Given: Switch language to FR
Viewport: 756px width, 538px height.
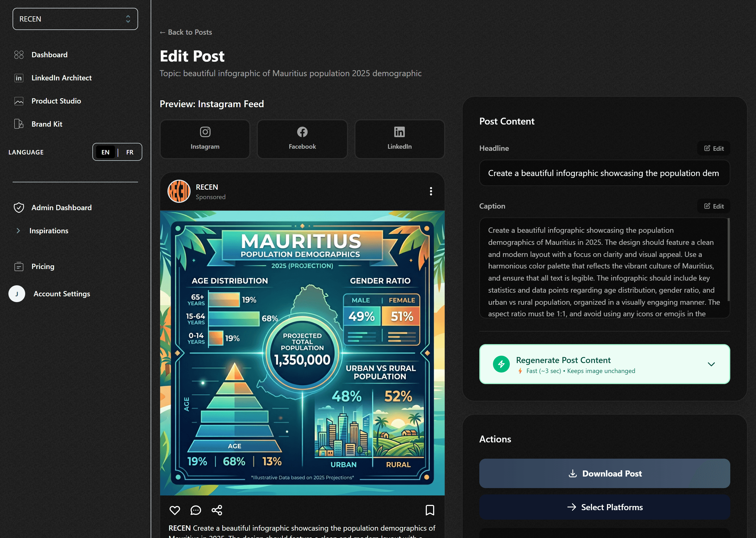Looking at the screenshot, I should (129, 152).
